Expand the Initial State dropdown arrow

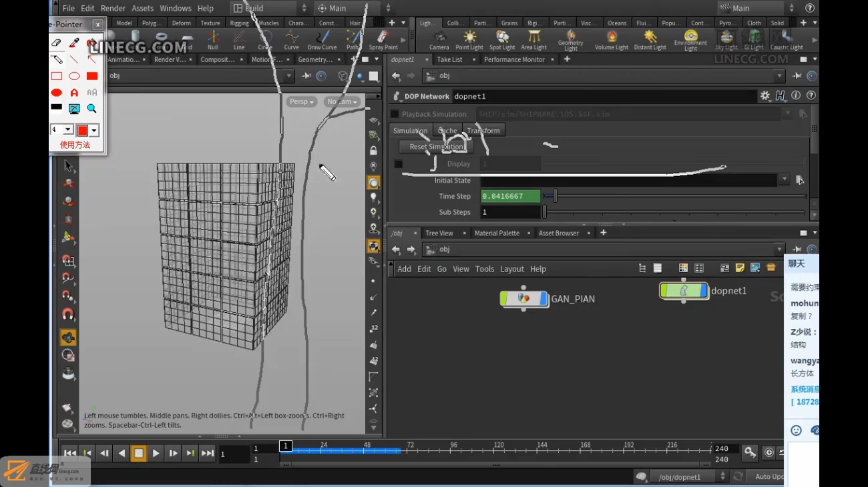coord(785,180)
